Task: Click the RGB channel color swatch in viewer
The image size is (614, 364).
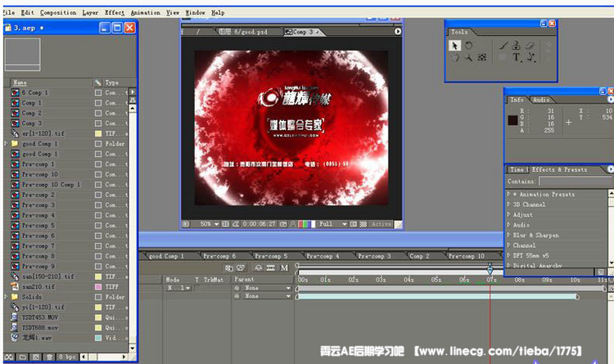Action: tap(307, 224)
